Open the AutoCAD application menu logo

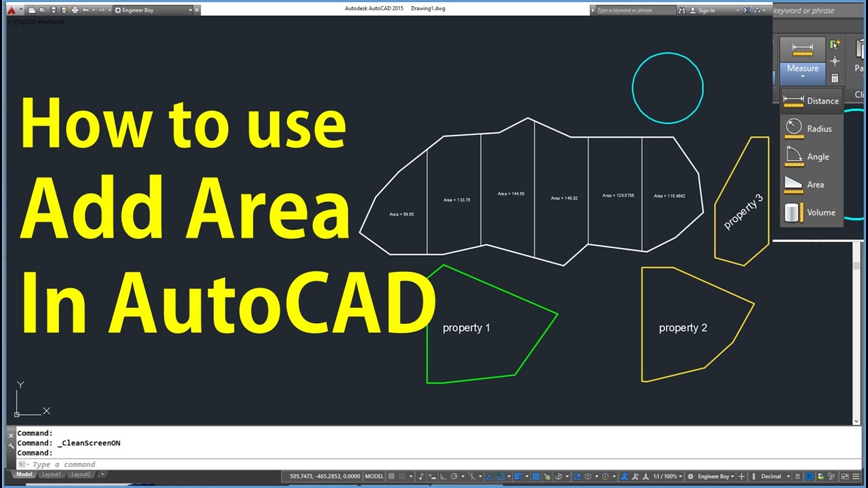click(x=11, y=10)
